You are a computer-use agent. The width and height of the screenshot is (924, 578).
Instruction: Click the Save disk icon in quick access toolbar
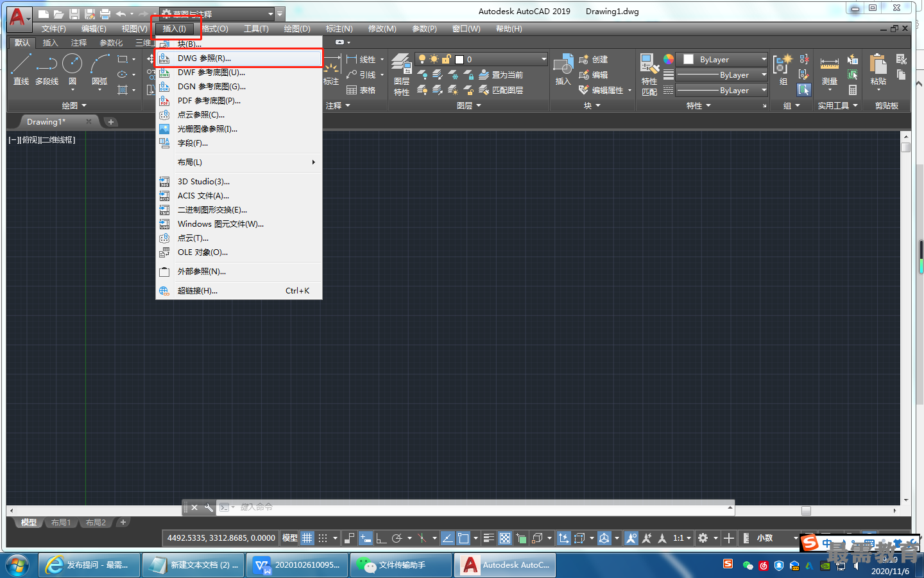pyautogui.click(x=74, y=13)
